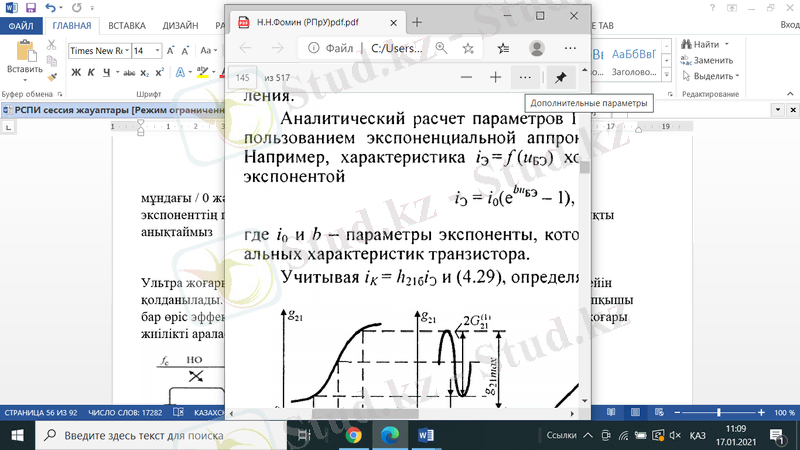This screenshot has width=800, height=450.
Task: Collapse the Word ribbon
Action: click(x=790, y=94)
